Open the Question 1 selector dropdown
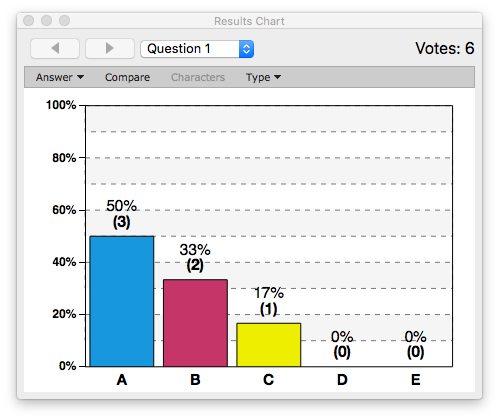Screen dimensions: 499x420 197,49
